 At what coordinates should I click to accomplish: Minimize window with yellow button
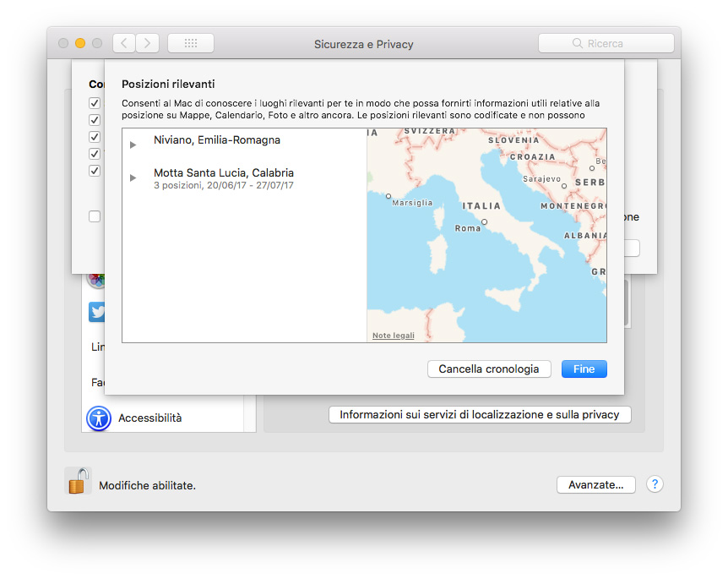pos(80,43)
